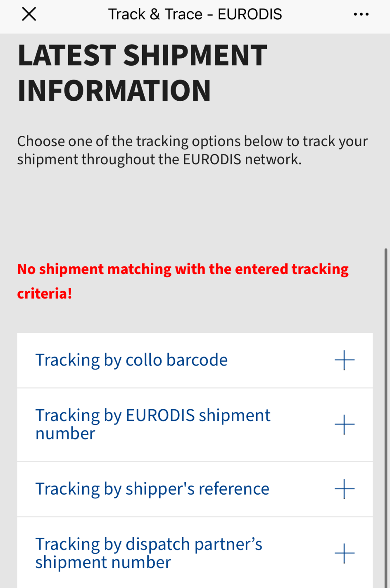Screen dimensions: 390x588
Task: Click plus icon beside EURODIS shipment number
Action: [x=345, y=425]
